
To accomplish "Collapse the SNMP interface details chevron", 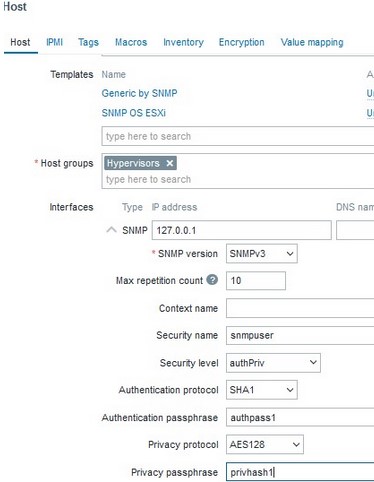I will tap(111, 230).
